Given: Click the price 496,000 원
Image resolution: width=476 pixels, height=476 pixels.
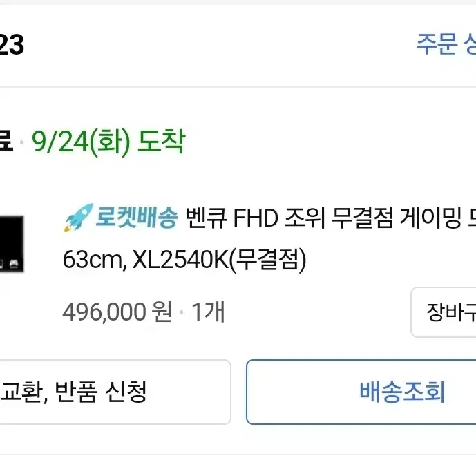Looking at the screenshot, I should 117,312.
